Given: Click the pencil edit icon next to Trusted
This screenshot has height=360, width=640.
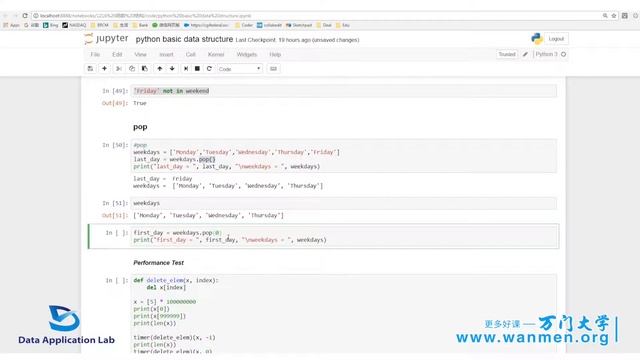Looking at the screenshot, I should (525, 54).
